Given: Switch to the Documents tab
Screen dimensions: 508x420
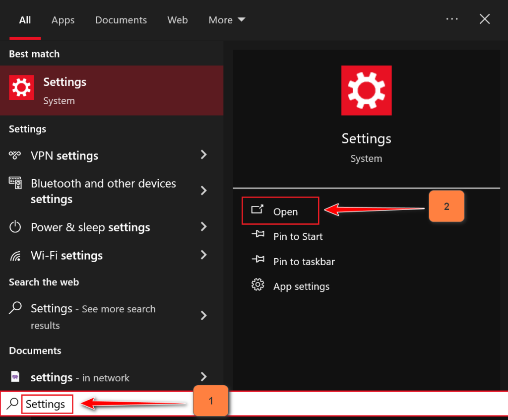Looking at the screenshot, I should coord(121,20).
